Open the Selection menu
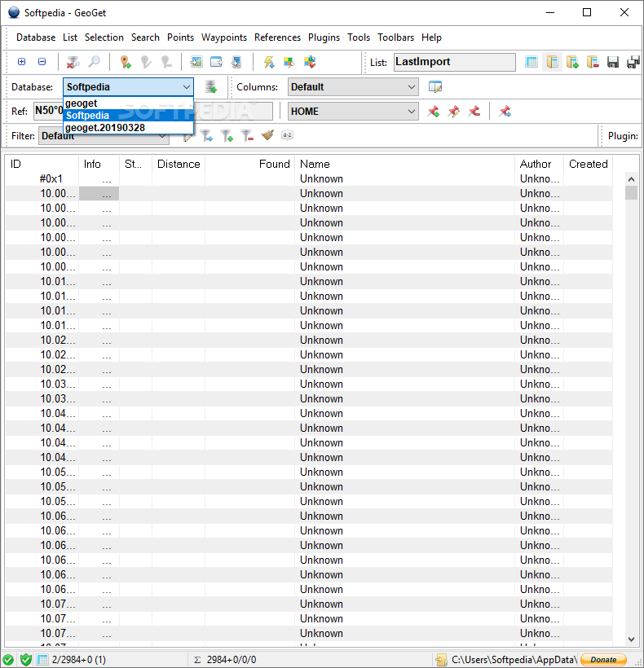 point(104,37)
